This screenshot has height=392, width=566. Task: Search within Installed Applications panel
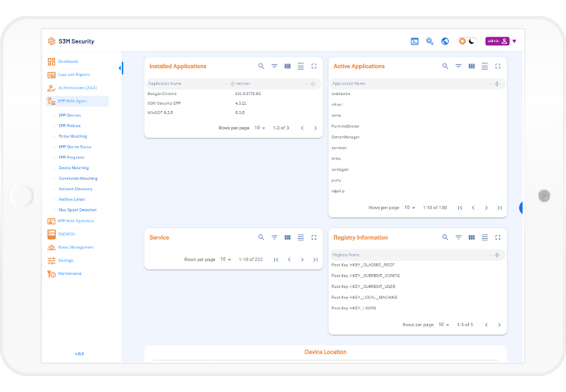(x=261, y=67)
